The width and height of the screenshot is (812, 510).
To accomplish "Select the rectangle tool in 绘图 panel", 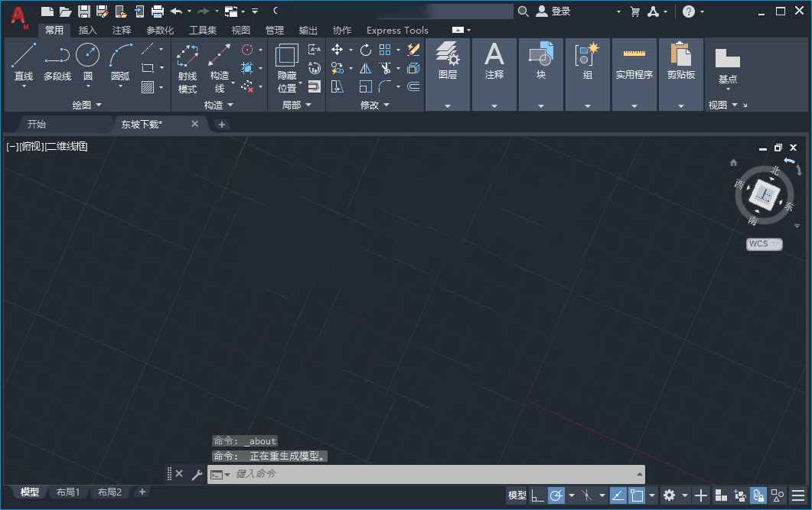I will point(148,68).
